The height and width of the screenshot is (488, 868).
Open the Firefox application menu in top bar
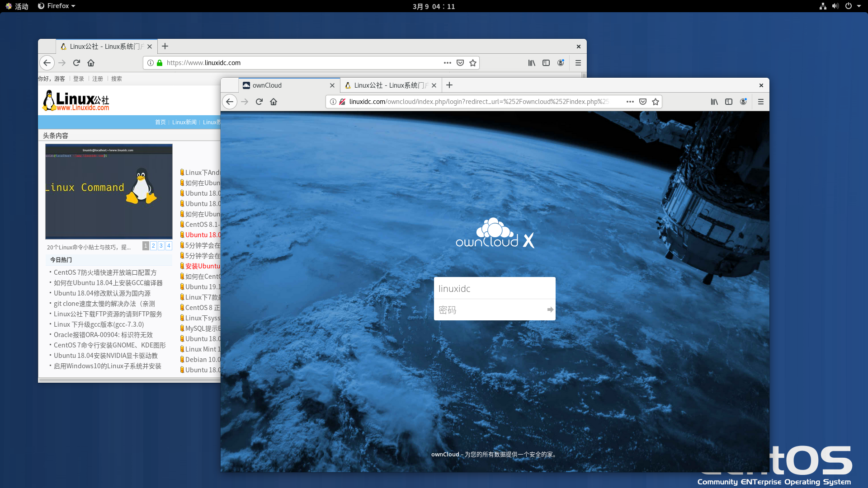tap(57, 6)
